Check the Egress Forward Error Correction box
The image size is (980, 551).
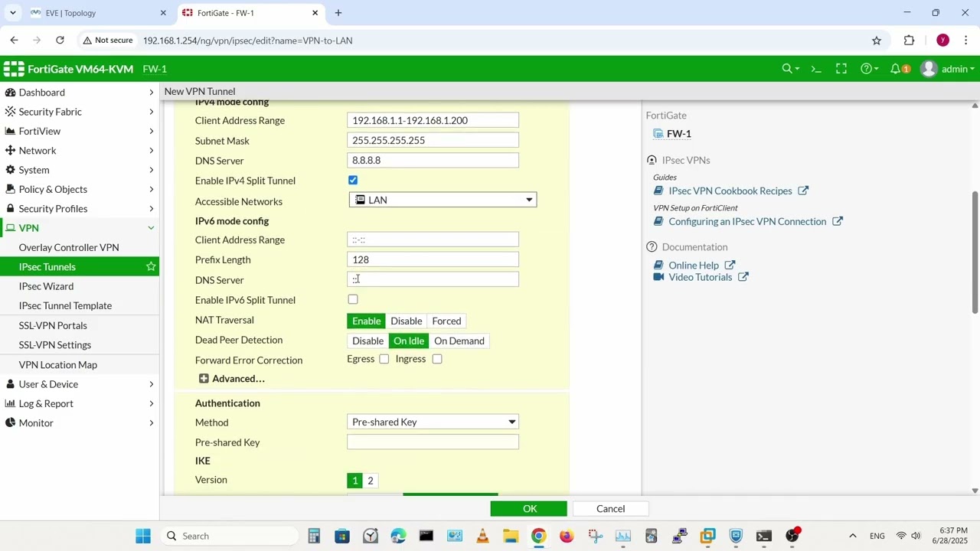point(384,359)
